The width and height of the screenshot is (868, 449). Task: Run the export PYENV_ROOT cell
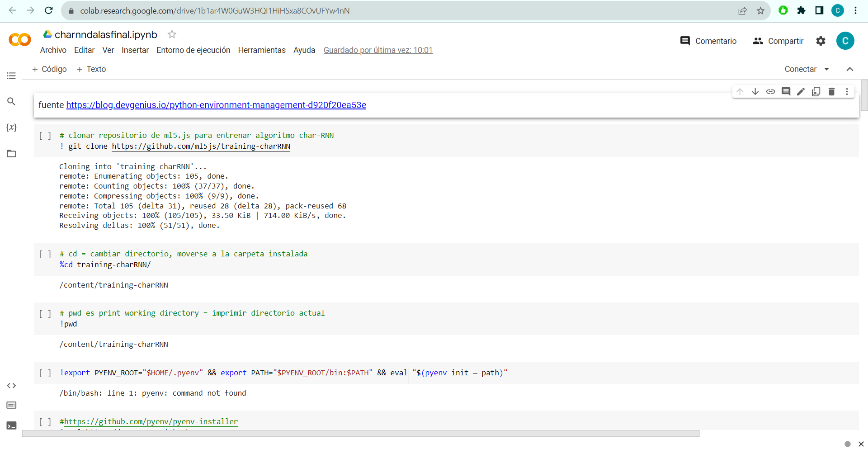click(45, 373)
